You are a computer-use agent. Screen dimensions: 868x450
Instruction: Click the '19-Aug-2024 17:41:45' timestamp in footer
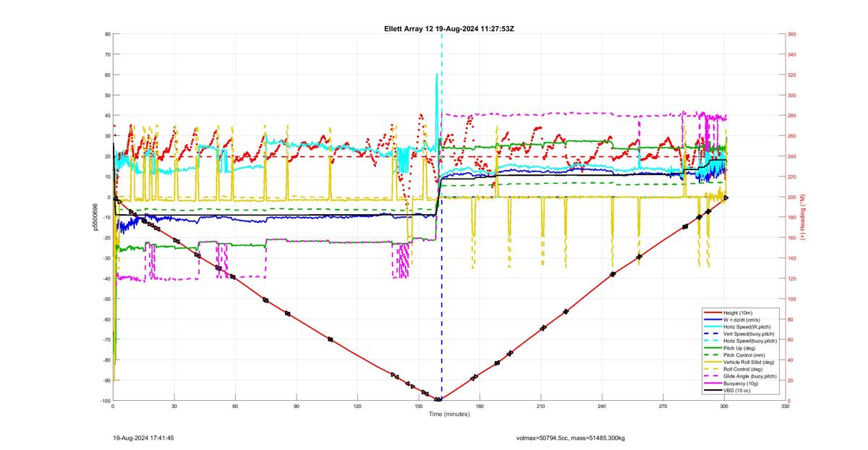[x=144, y=438]
